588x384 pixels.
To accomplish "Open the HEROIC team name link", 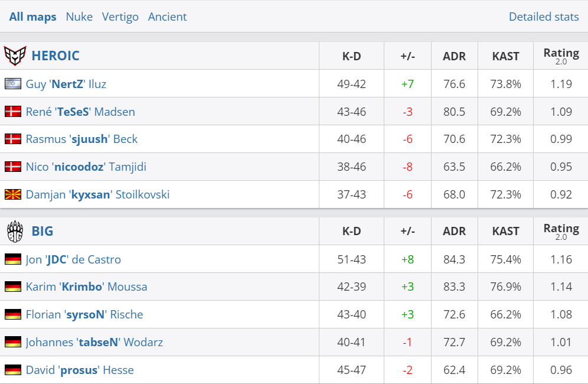I will tap(55, 56).
